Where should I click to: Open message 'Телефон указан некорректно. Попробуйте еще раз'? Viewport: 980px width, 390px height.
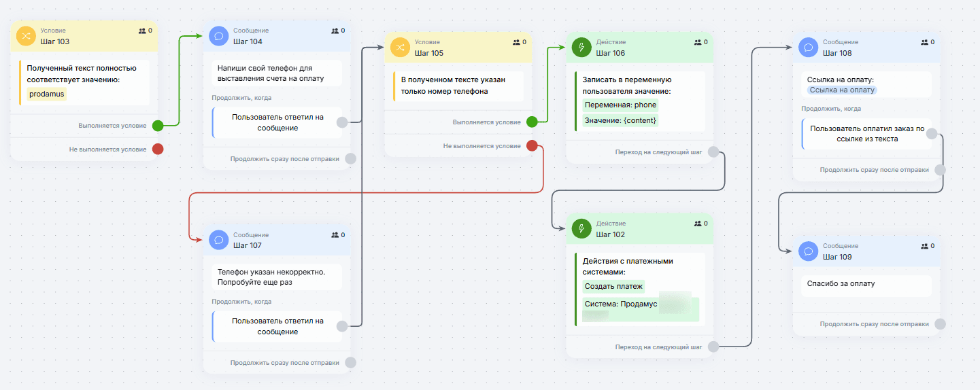277,277
